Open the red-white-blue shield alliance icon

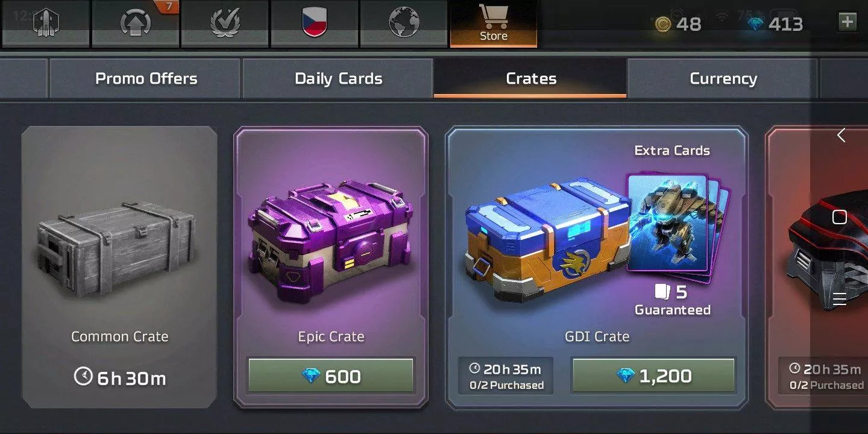tap(315, 23)
